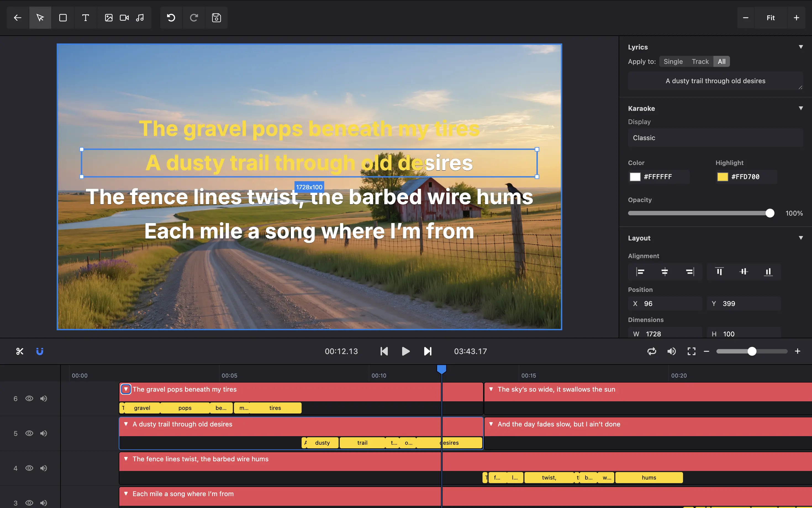The image size is (812, 508).
Task: Click the rectangle shape tool
Action: coord(63,18)
